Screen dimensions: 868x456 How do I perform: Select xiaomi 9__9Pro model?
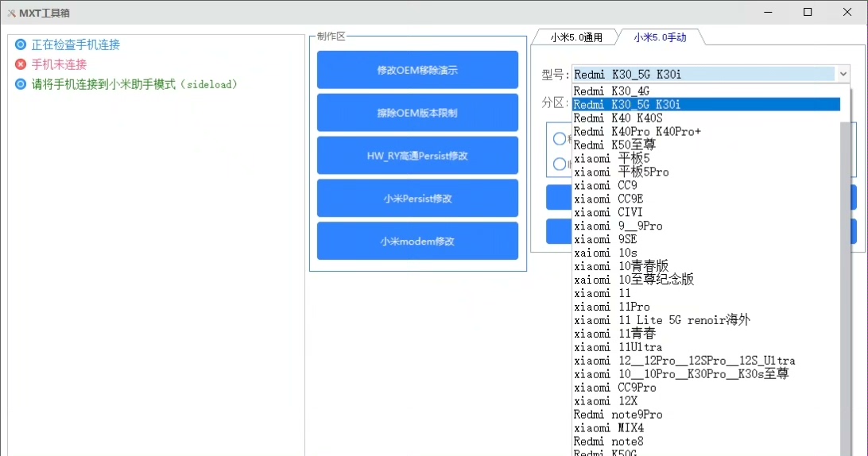pos(707,226)
